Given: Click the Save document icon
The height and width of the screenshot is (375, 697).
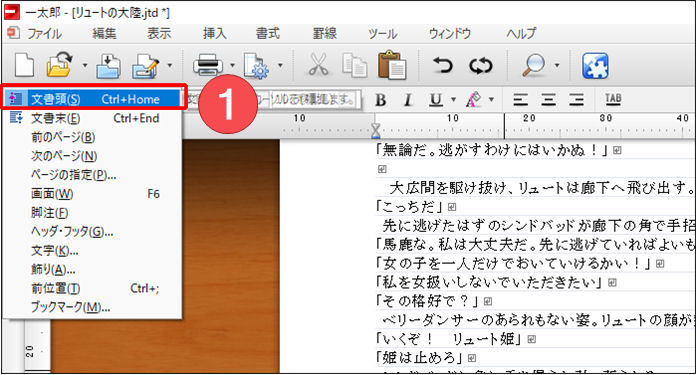Looking at the screenshot, I should (x=108, y=65).
